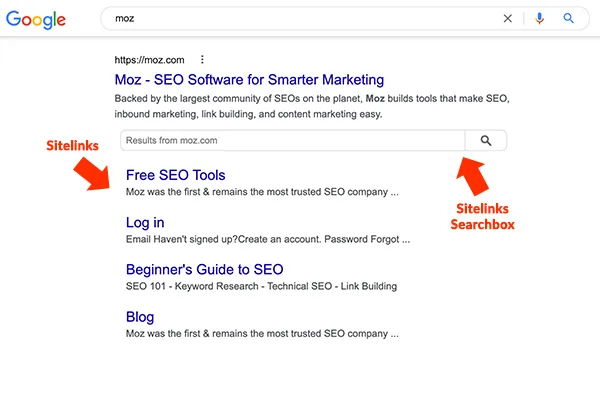Open the Free SEO Tools sitelink

pos(176,175)
